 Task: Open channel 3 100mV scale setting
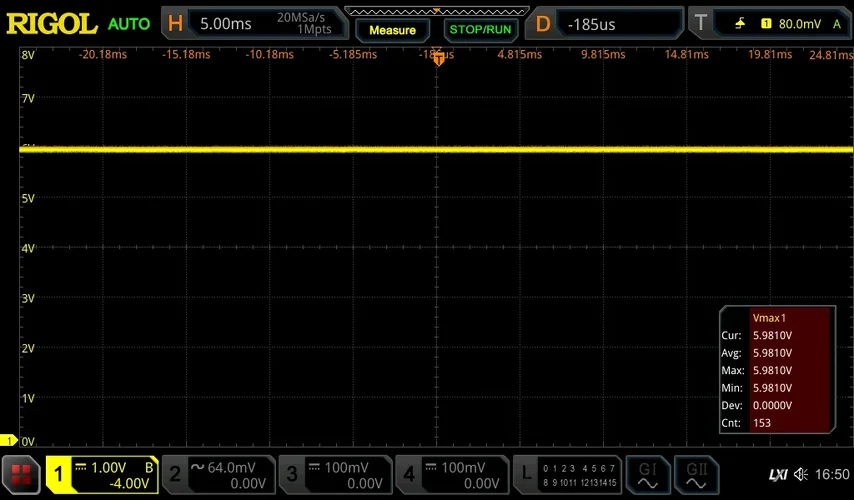coord(346,467)
